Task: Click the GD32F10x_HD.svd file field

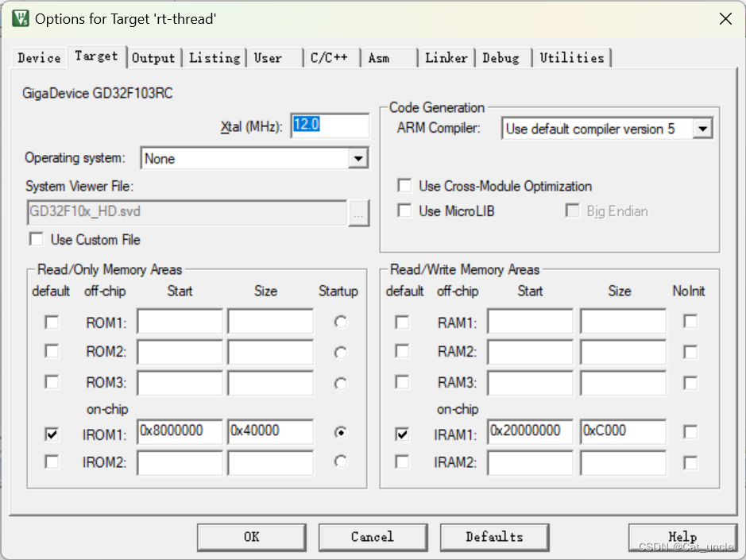Action: 187,212
